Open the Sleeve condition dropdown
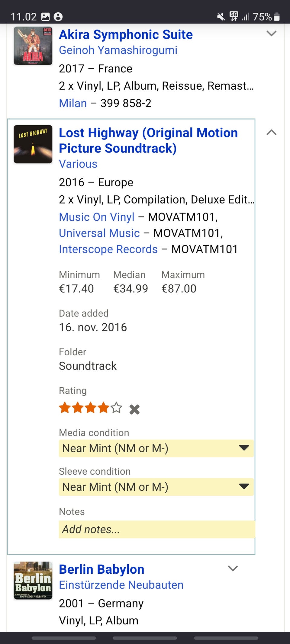Image resolution: width=290 pixels, height=644 pixels. coord(156,487)
